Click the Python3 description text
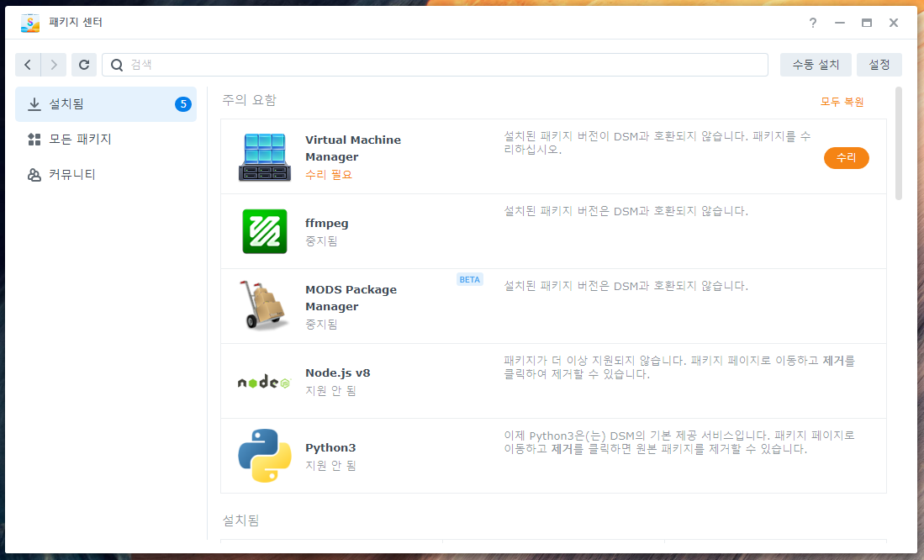This screenshot has width=924, height=560. (678, 442)
